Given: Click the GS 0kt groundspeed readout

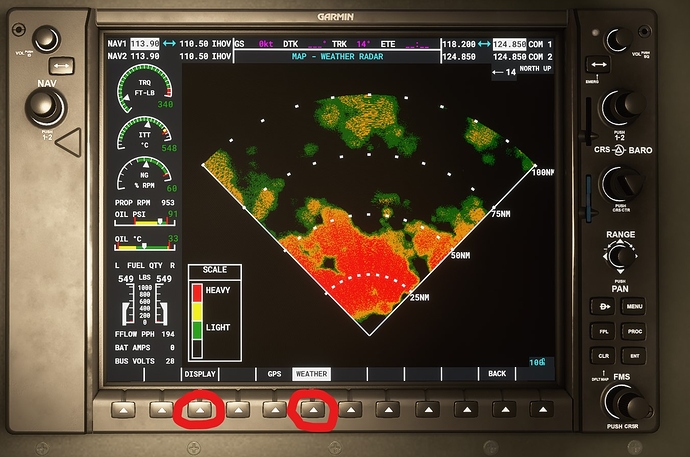Looking at the screenshot, I should pos(254,44).
